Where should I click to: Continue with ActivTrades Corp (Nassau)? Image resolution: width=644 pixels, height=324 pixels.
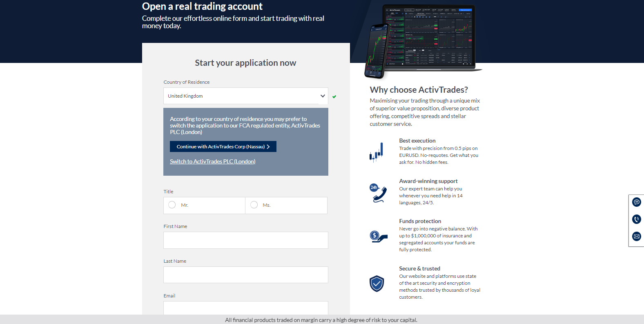coord(223,147)
